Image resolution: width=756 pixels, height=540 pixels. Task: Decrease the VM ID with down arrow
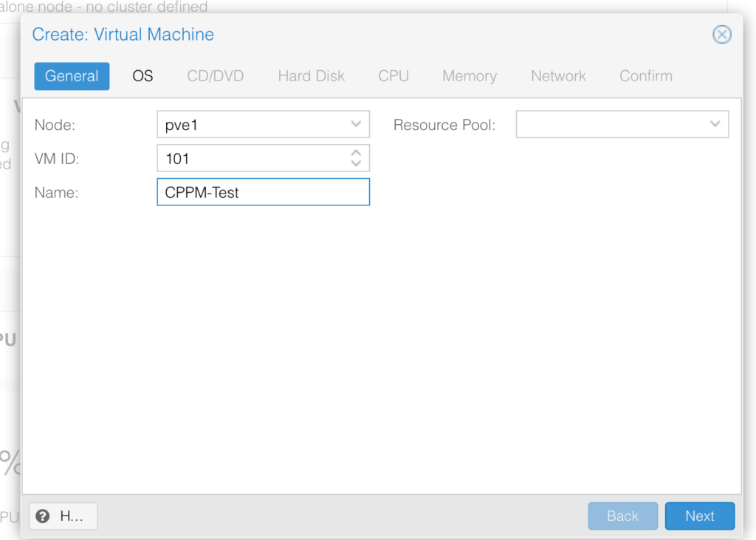356,163
